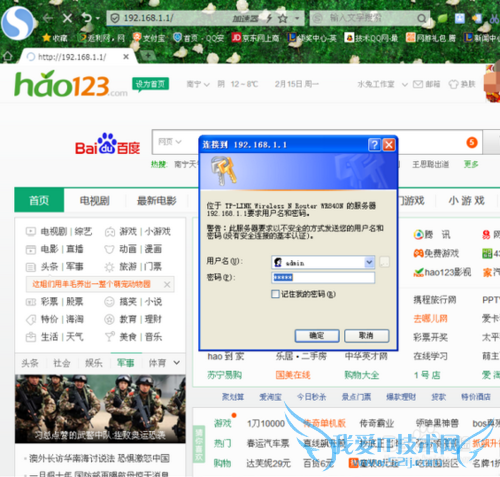The image size is (500, 477).
Task: Stop loading with the X toolbar icon
Action: 68,18
